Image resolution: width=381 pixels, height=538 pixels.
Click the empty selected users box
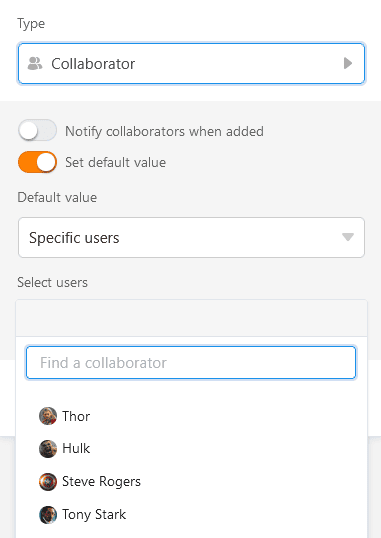tap(192, 318)
